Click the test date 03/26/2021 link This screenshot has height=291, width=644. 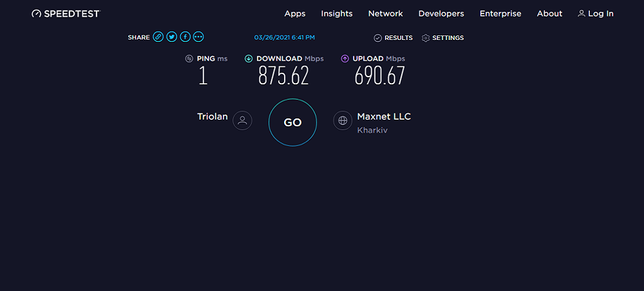point(285,37)
